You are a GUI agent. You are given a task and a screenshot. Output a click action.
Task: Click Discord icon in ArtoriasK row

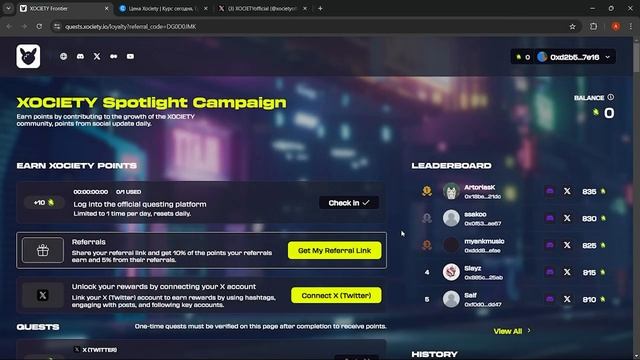550,191
